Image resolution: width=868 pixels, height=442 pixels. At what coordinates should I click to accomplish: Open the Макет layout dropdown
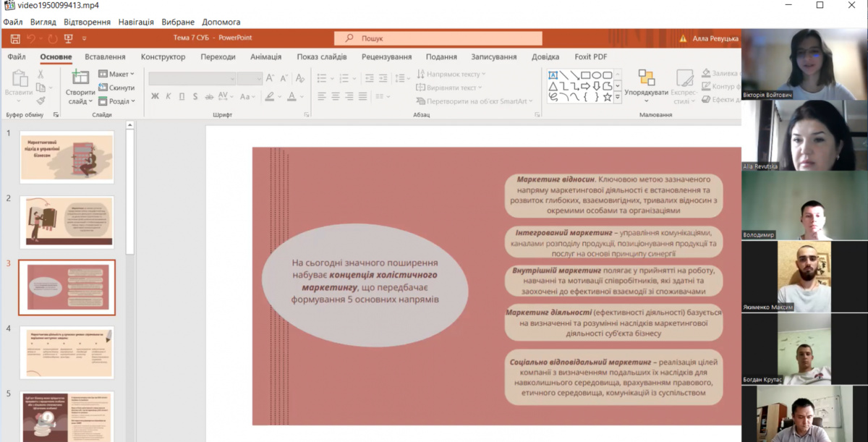(116, 74)
